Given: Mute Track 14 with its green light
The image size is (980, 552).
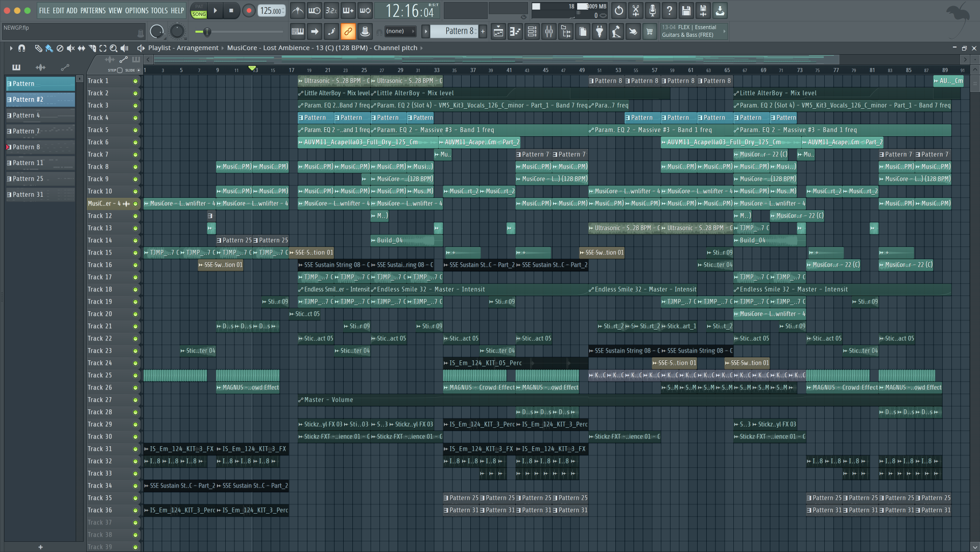Looking at the screenshot, I should (135, 241).
